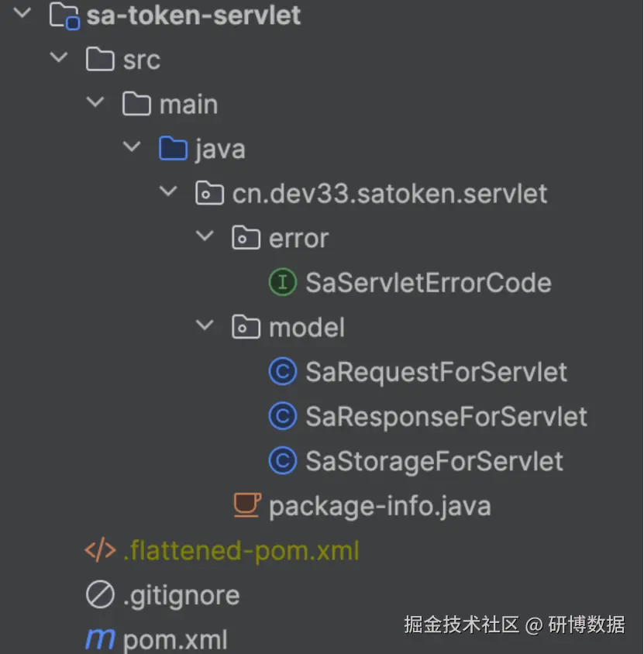Collapse the cn.dev33.satoken.servlet package
Screen dimensions: 644x654
point(169,192)
